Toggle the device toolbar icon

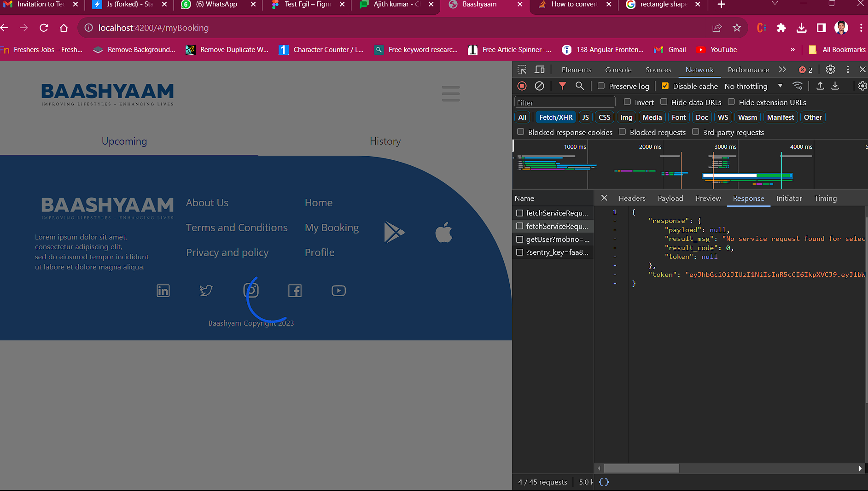[x=539, y=70]
